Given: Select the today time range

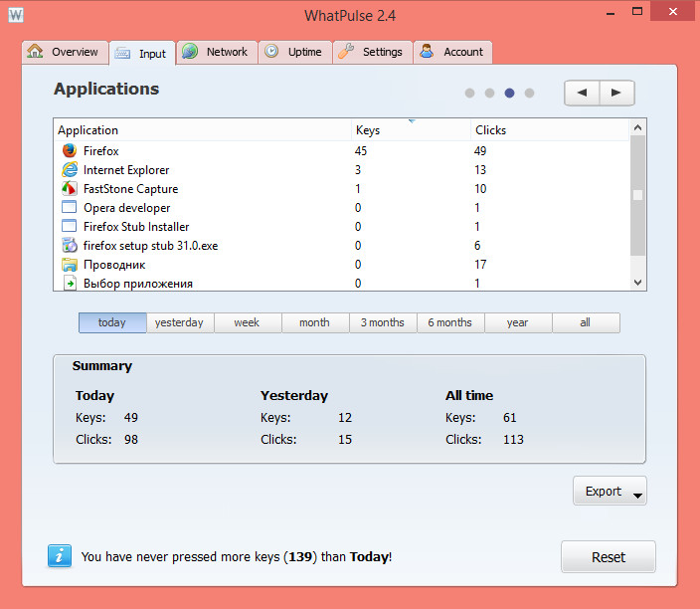Looking at the screenshot, I should coord(112,322).
